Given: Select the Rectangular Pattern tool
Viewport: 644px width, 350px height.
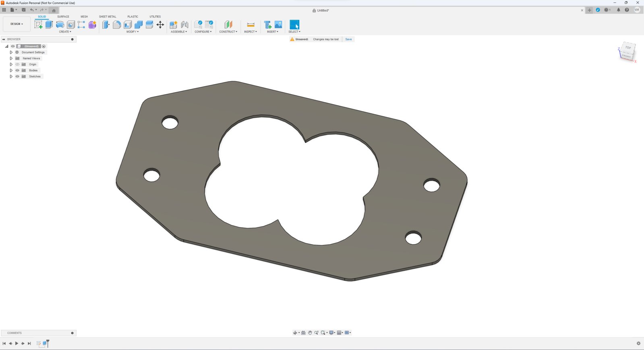Looking at the screenshot, I should click(x=81, y=25).
